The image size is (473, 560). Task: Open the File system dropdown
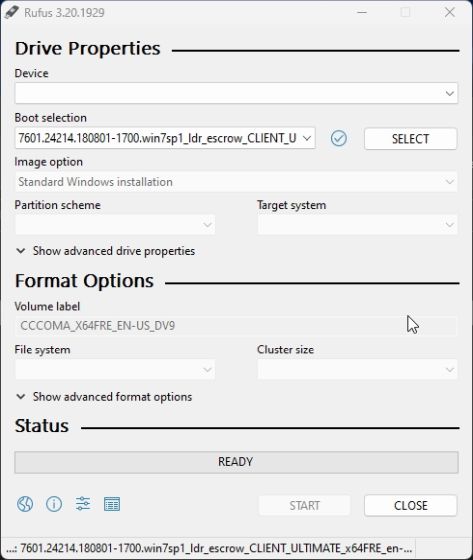[115, 369]
